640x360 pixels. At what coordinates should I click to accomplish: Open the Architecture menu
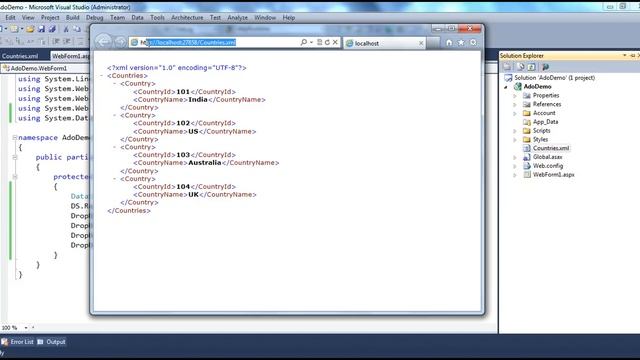point(187,18)
